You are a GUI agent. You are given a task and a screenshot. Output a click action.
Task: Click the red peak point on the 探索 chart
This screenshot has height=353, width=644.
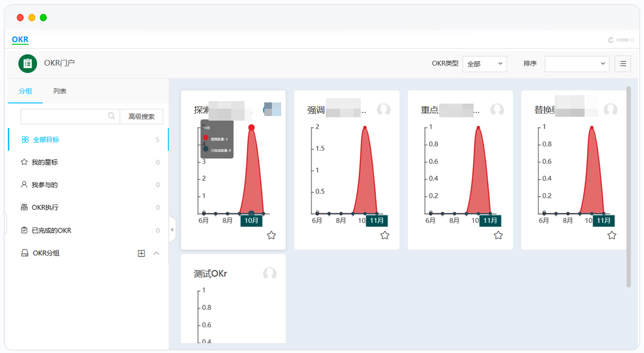[x=251, y=127]
